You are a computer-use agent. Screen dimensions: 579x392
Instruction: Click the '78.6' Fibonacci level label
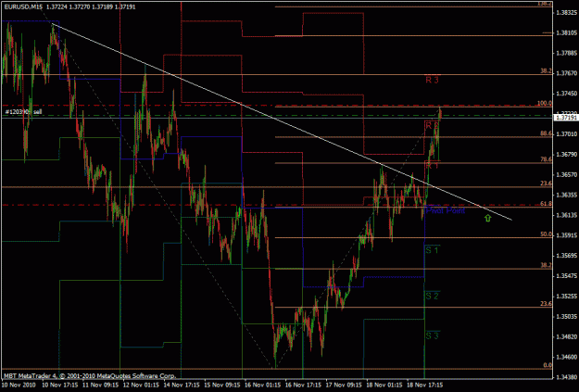point(547,159)
